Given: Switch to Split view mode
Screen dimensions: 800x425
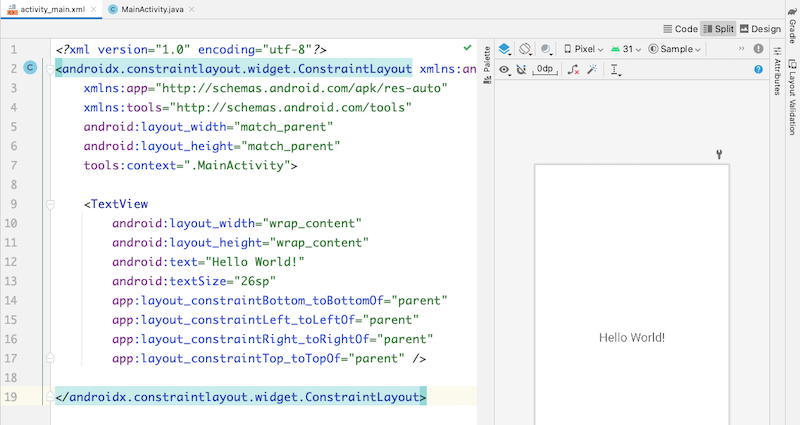Looking at the screenshot, I should point(718,29).
